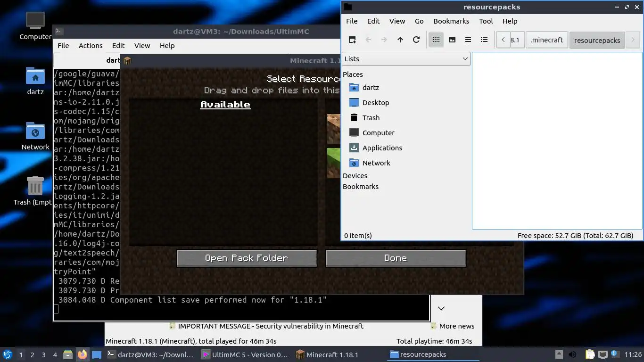
Task: Open the Lists side pane dropdown
Action: [406, 59]
